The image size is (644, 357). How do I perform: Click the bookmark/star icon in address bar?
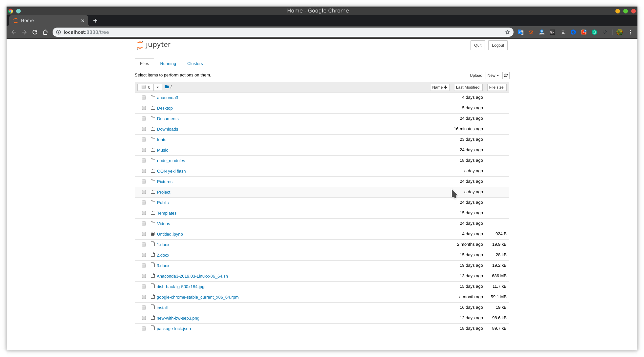tap(508, 31)
